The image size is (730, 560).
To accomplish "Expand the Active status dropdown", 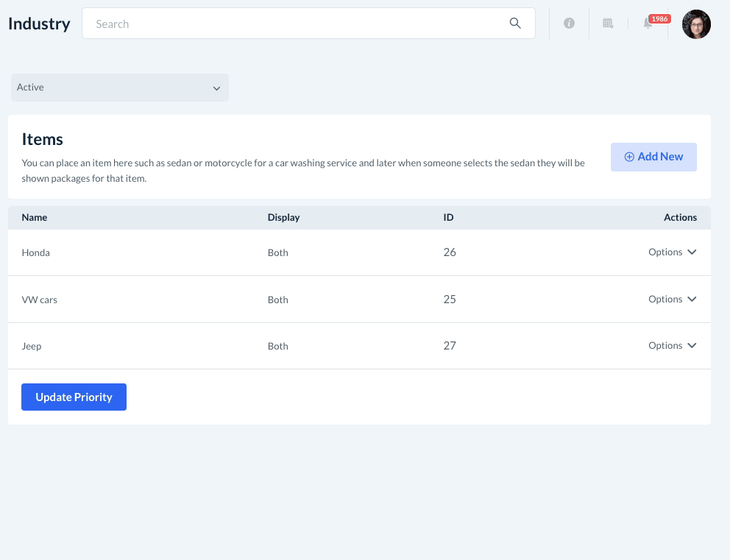I will pos(120,88).
